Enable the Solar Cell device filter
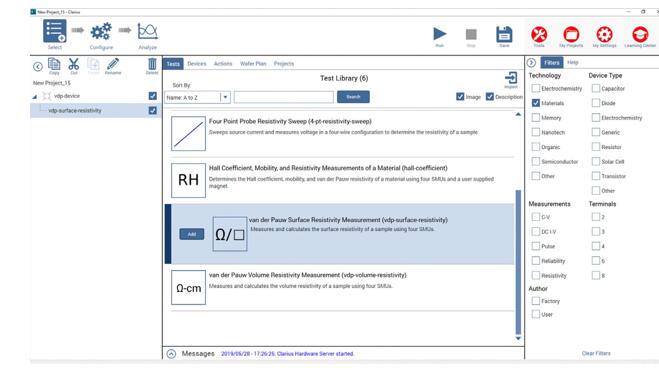 596,161
